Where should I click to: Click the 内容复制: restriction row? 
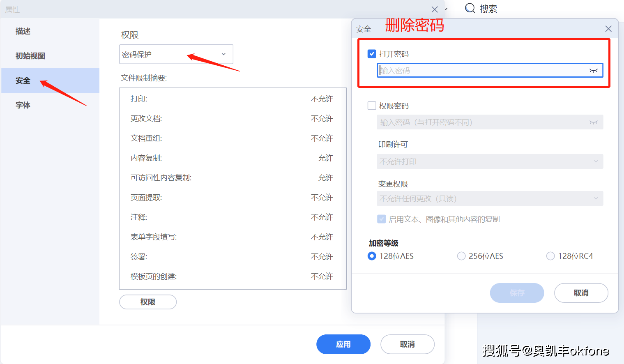click(x=233, y=158)
